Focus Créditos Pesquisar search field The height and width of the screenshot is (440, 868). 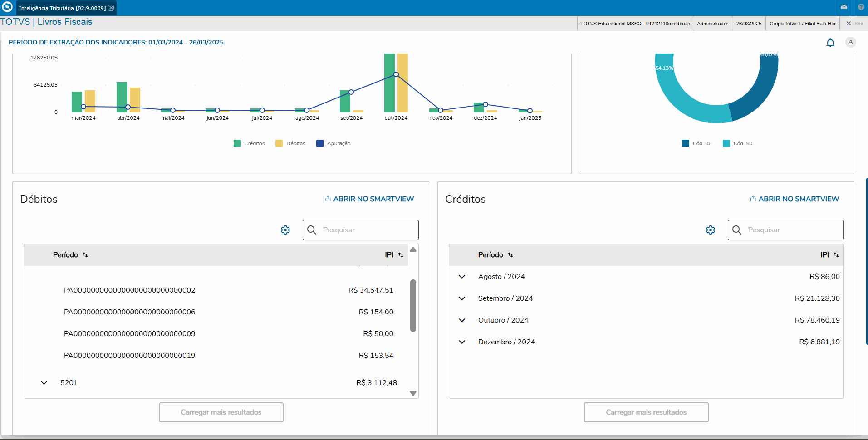pos(786,230)
